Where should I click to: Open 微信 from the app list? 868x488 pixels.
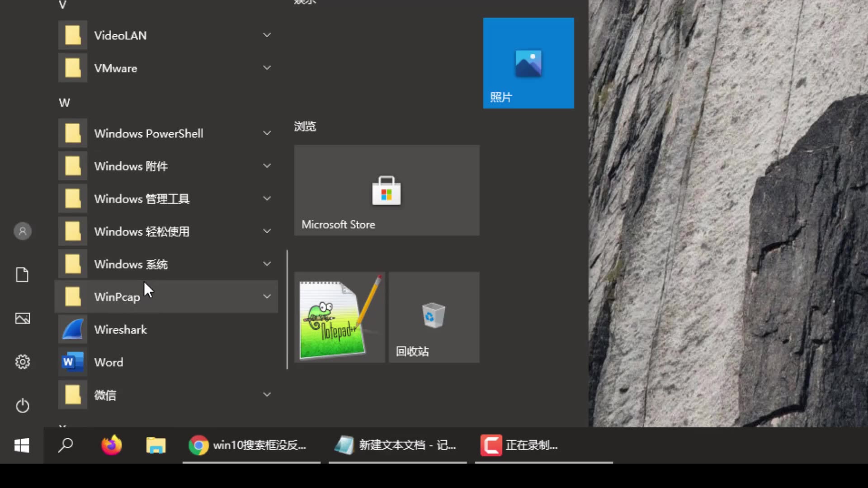tap(105, 394)
